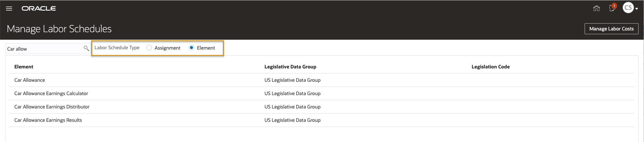
Task: Select the Assignment radio button
Action: pos(149,48)
